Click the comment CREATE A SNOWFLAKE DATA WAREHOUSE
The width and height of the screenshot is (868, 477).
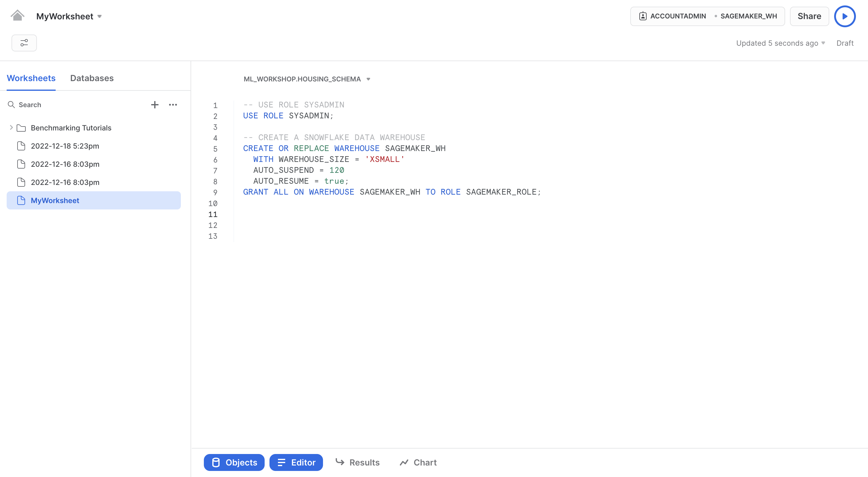click(x=334, y=137)
